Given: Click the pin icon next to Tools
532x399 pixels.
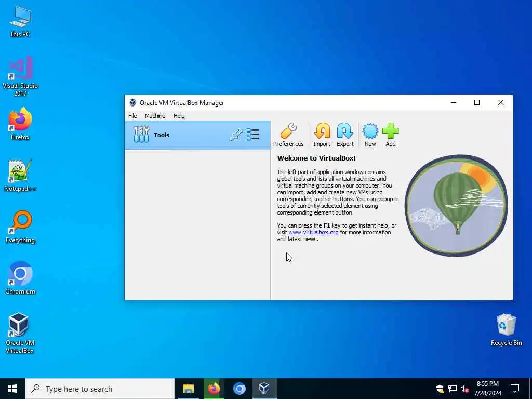Looking at the screenshot, I should (236, 135).
